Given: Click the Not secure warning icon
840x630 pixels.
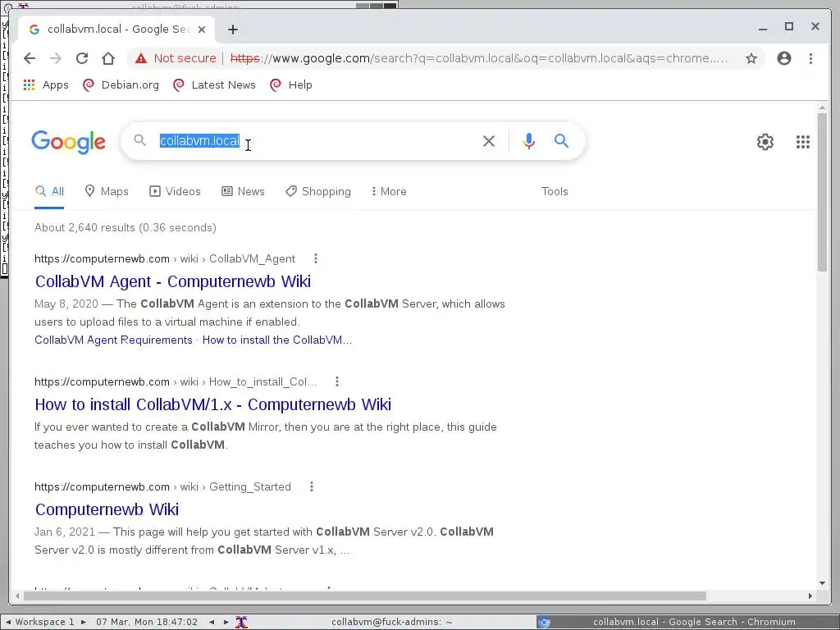Looking at the screenshot, I should click(x=141, y=58).
